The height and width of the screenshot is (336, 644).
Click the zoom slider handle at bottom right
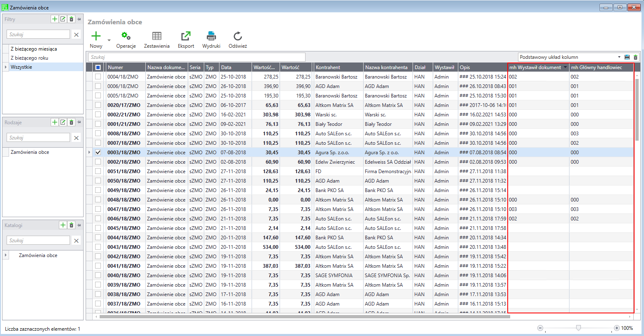(x=579, y=328)
